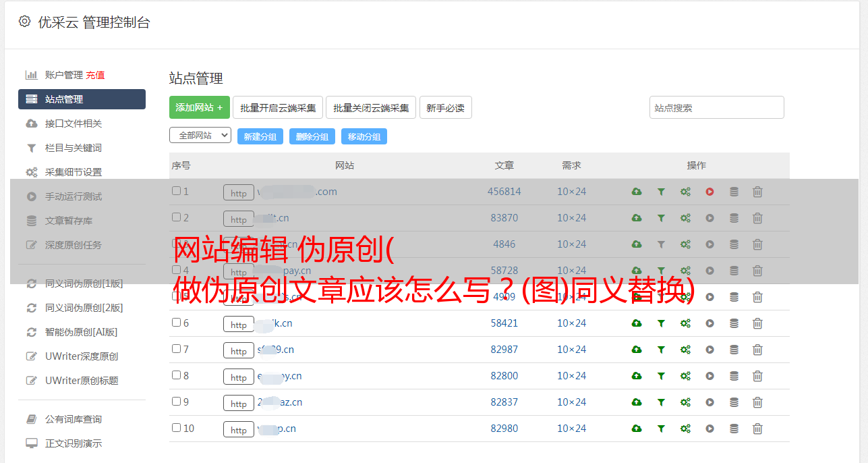Click the red 充值 recharge link

pyautogui.click(x=95, y=75)
